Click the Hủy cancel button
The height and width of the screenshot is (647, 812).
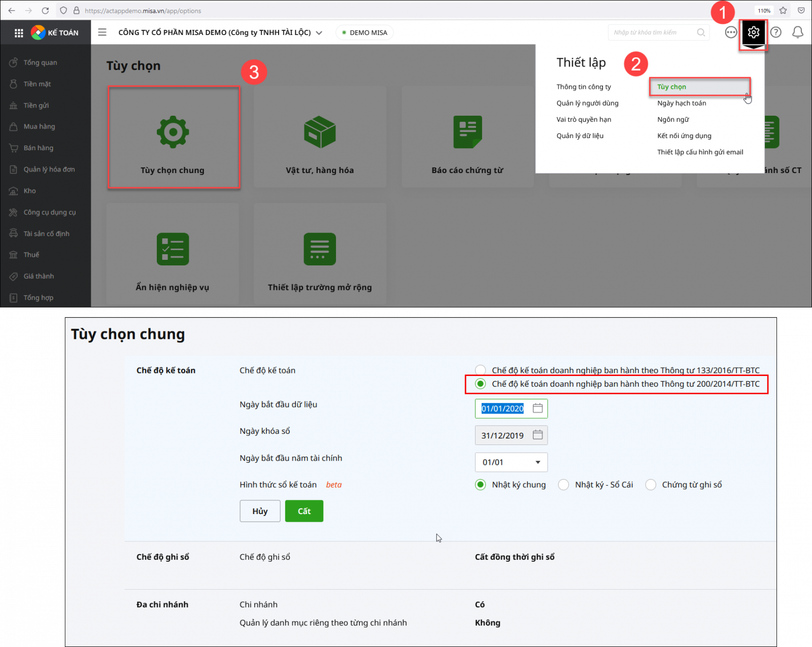tap(260, 511)
